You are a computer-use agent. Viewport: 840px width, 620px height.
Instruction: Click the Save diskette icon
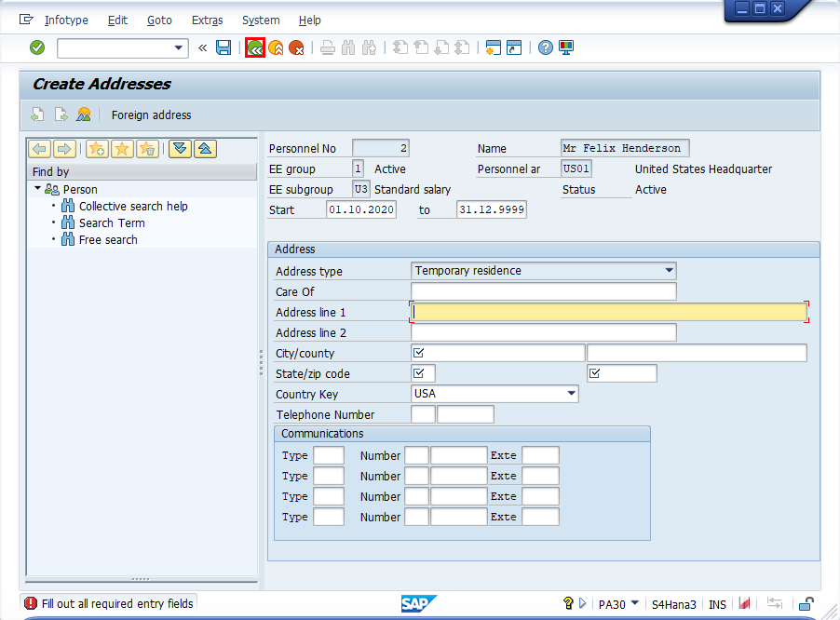tap(224, 47)
